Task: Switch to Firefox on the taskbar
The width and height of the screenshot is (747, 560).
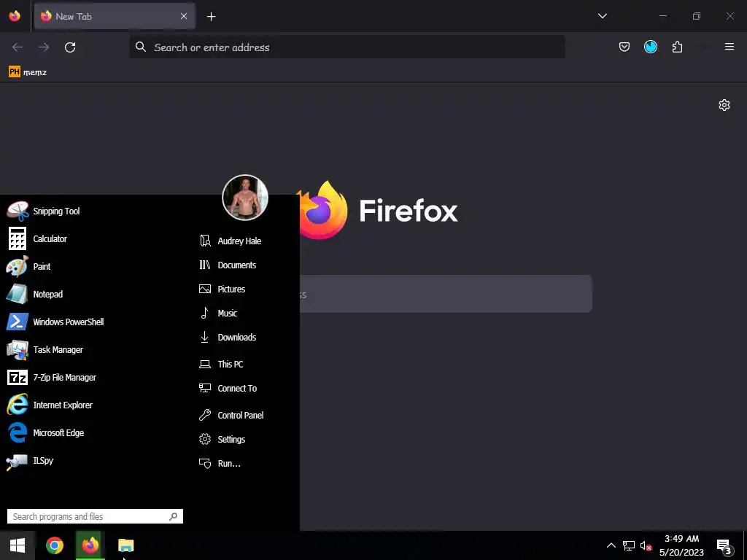Action: pos(90,545)
